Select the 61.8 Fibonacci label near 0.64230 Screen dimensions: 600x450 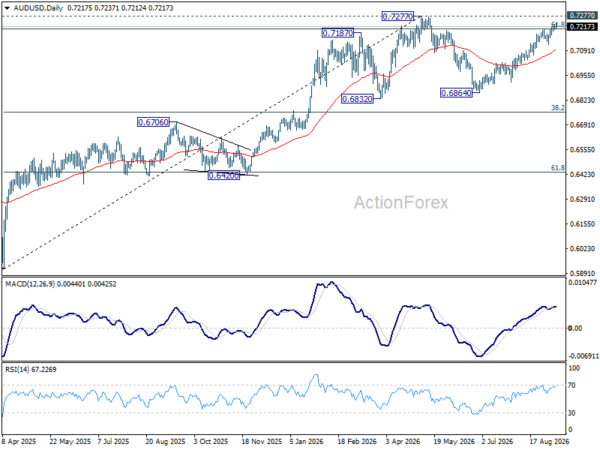[x=558, y=168]
